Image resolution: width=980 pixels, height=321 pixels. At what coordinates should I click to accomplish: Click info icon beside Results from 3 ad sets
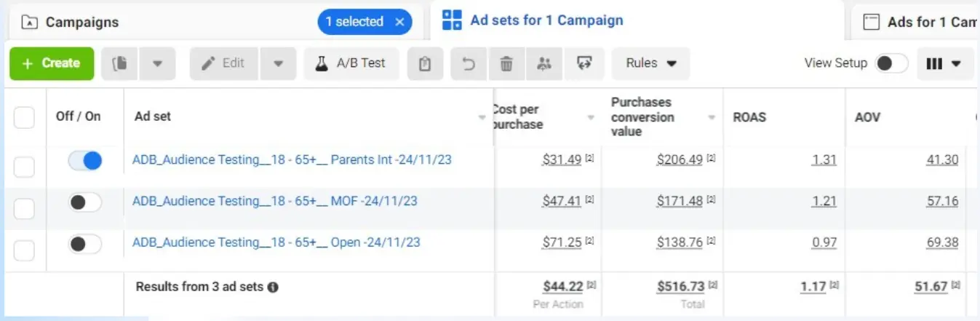(273, 288)
